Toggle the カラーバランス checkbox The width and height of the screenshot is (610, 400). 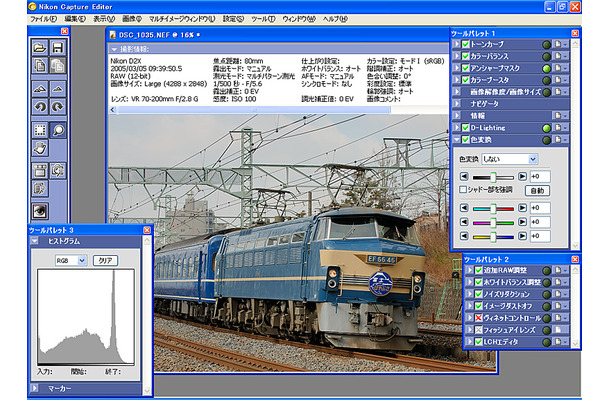tap(465, 56)
